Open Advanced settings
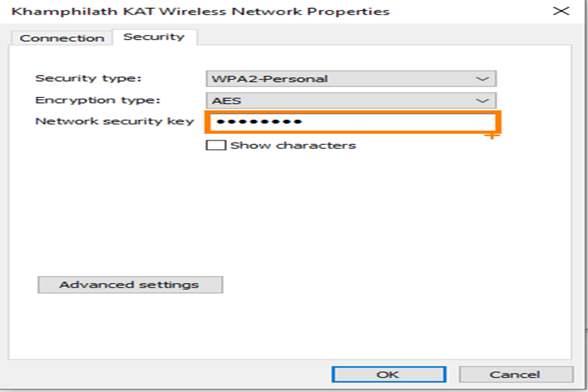 coord(129,285)
